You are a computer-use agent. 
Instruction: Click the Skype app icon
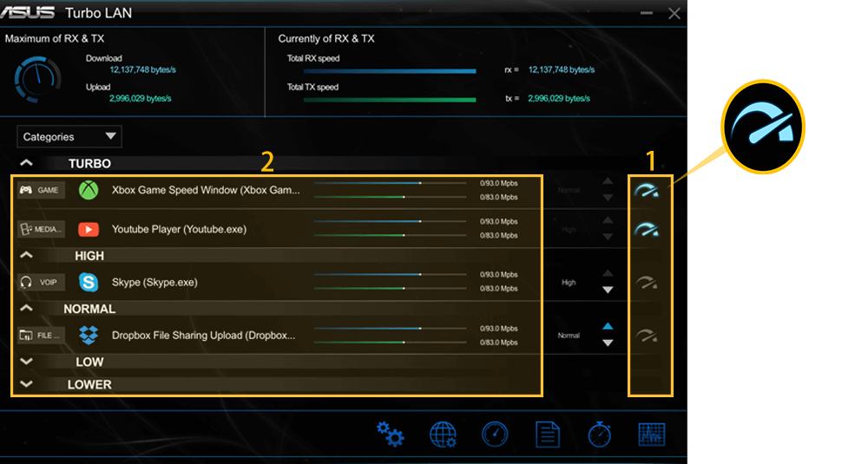point(89,282)
